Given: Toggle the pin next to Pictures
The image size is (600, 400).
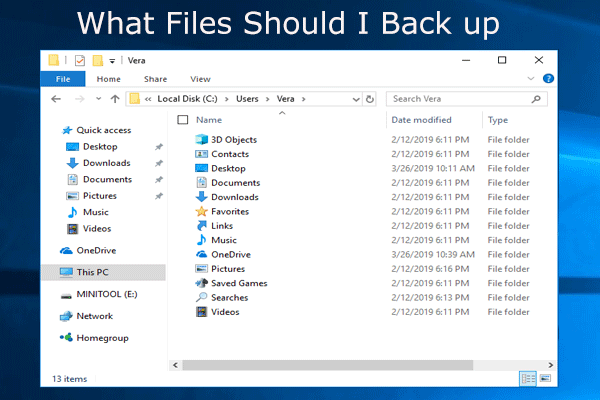Looking at the screenshot, I should 159,196.
